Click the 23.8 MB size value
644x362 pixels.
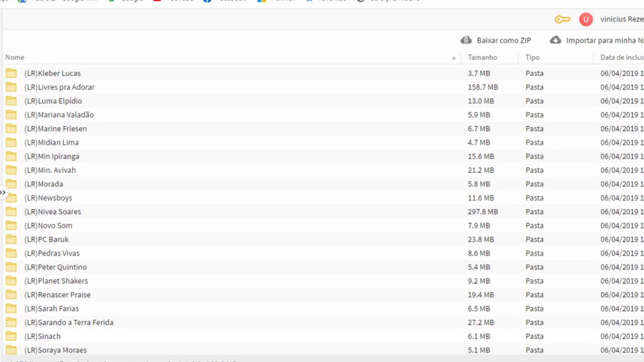pos(481,239)
